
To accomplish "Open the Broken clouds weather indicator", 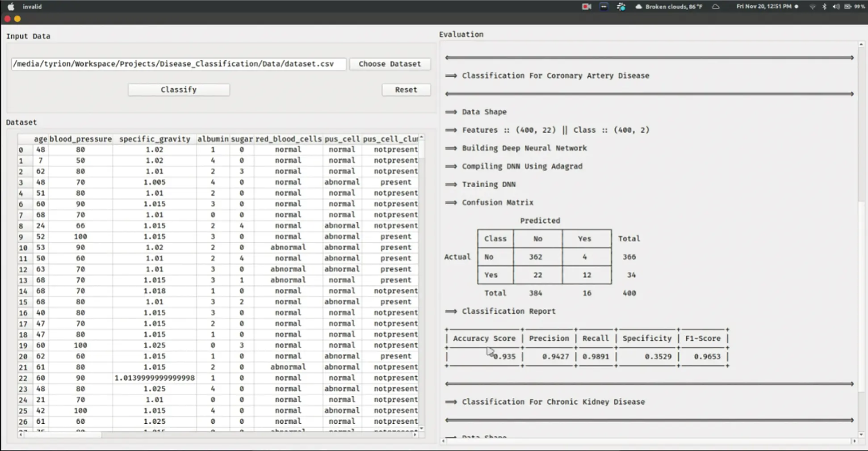I will [x=669, y=7].
